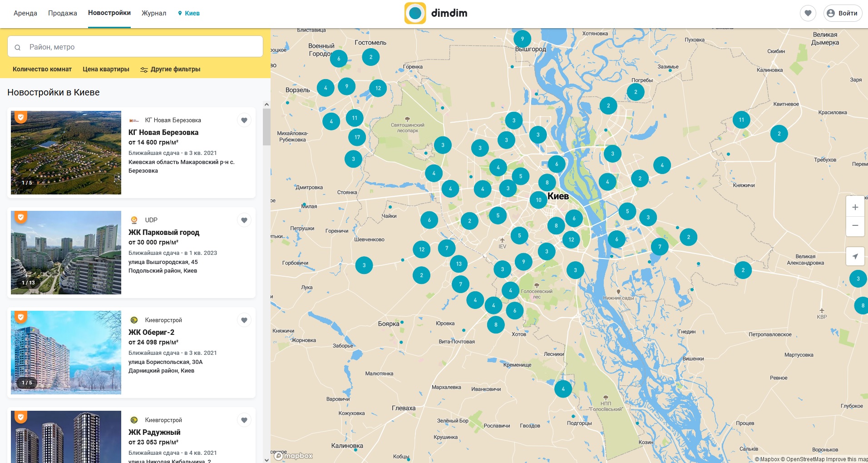Open the Журнал section
868x463 pixels.
(154, 13)
